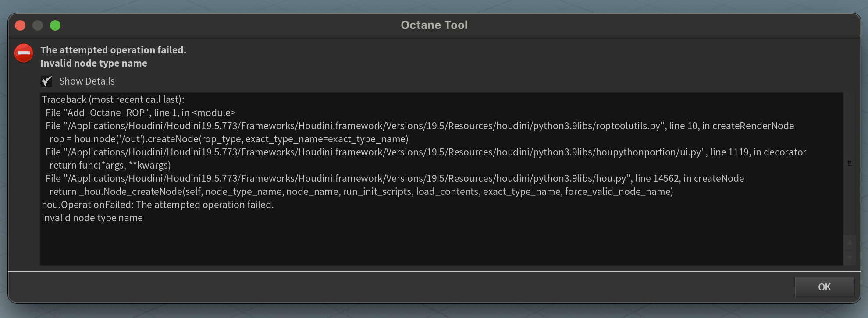This screenshot has height=318, width=868.
Task: Click the scroll down arrow in details
Action: click(x=849, y=258)
